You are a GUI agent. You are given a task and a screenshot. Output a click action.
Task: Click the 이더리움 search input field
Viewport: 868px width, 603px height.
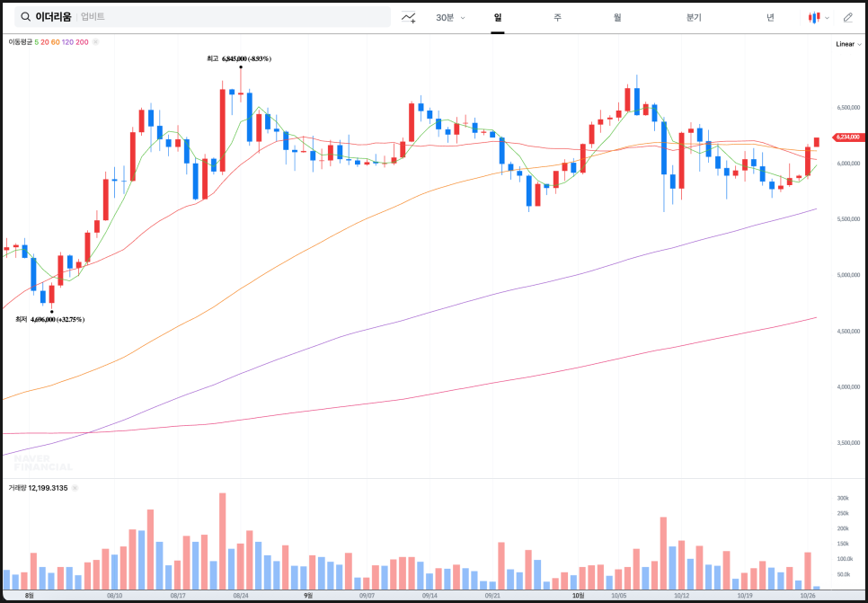(x=225, y=17)
